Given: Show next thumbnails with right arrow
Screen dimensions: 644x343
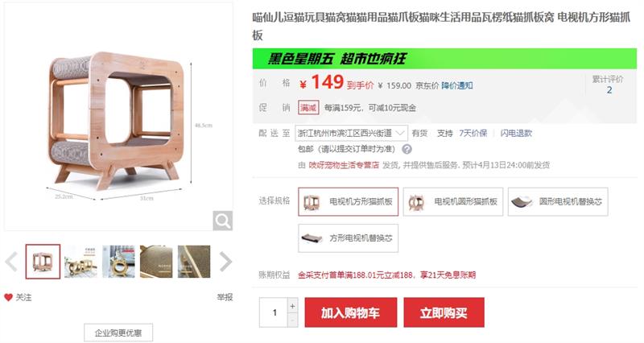Looking at the screenshot, I should point(225,262).
